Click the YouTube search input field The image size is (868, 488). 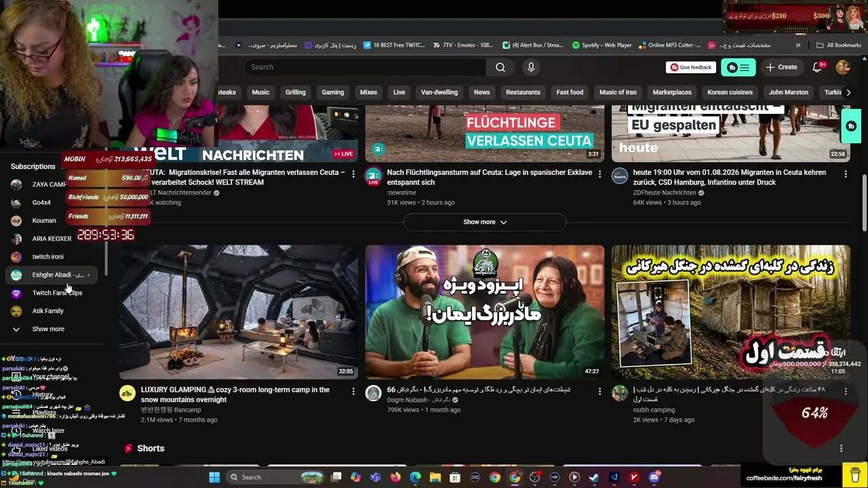click(366, 67)
